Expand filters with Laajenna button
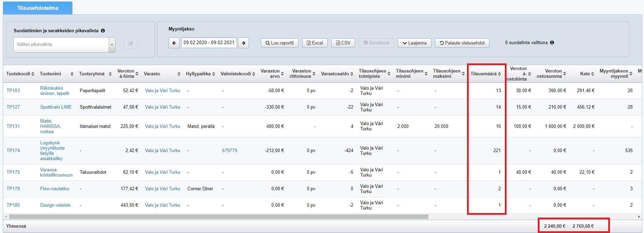Image resolution: width=644 pixels, height=233 pixels. coord(414,43)
